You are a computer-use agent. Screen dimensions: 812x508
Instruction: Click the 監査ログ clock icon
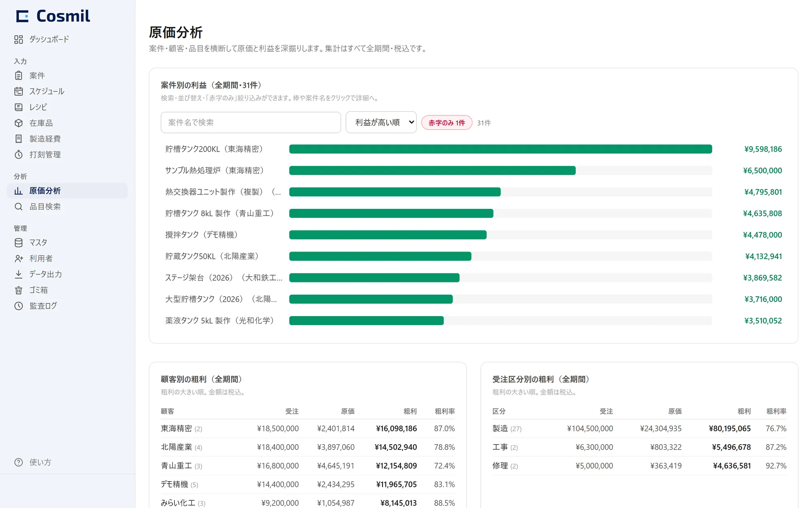pos(19,306)
